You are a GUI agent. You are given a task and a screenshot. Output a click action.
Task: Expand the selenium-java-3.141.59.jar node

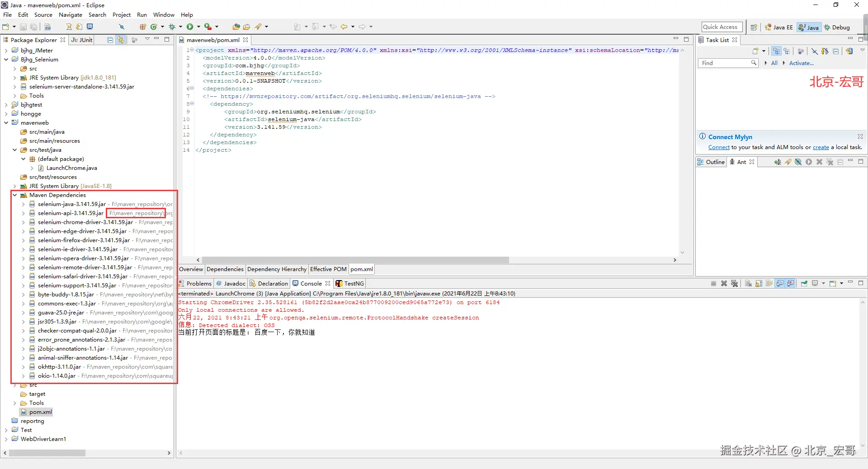coord(24,204)
